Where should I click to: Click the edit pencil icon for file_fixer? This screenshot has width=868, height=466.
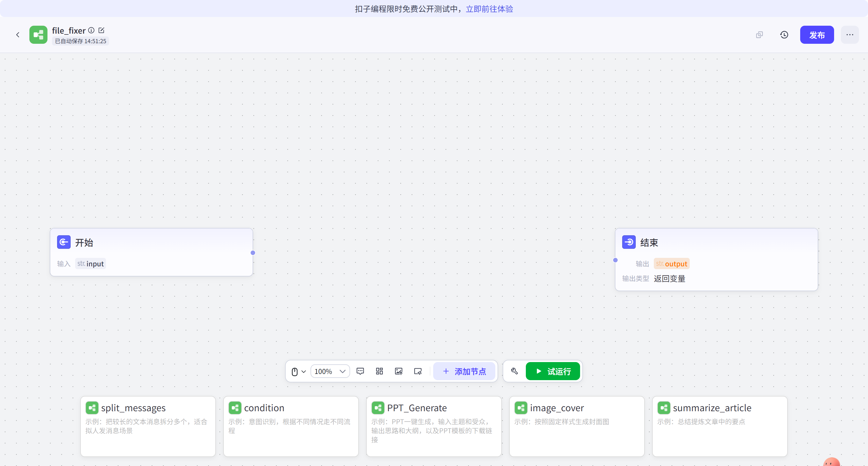[101, 30]
